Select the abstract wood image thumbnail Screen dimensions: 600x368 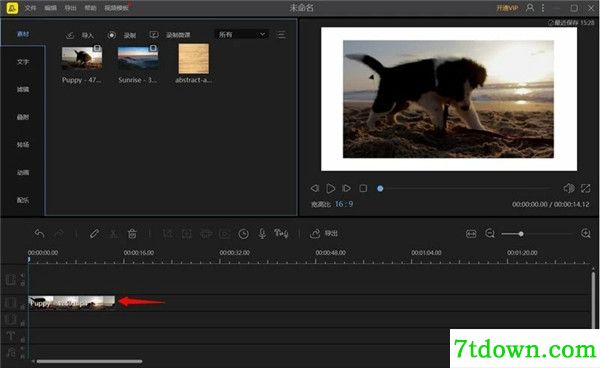[x=194, y=59]
